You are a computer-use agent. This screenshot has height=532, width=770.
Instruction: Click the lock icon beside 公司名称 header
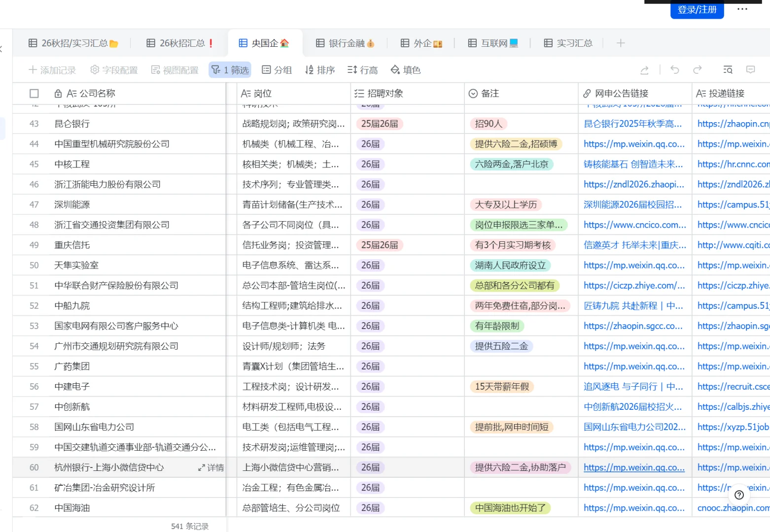(x=58, y=94)
